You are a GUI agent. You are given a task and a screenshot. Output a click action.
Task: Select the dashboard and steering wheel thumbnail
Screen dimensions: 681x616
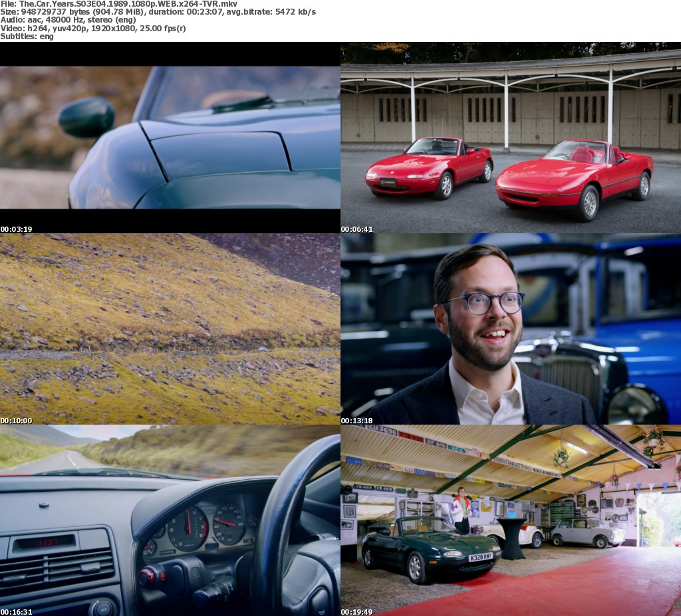[x=170, y=520]
